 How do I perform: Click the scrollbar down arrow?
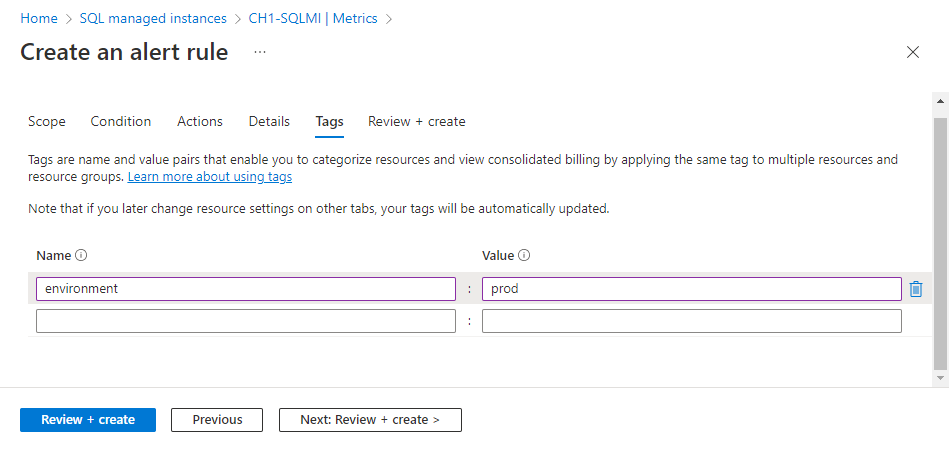(x=940, y=378)
